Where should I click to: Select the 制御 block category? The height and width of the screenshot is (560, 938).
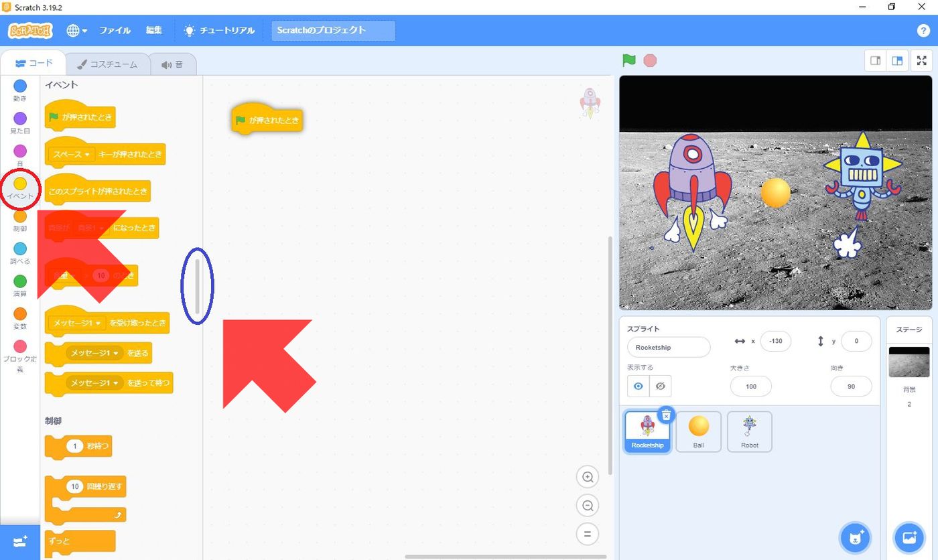pos(20,222)
